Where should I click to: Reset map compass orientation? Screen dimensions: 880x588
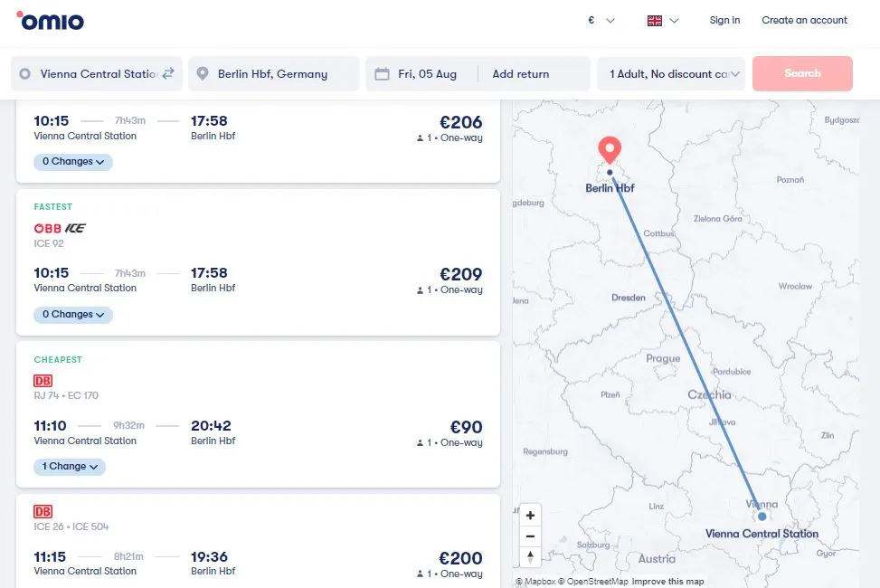[530, 557]
